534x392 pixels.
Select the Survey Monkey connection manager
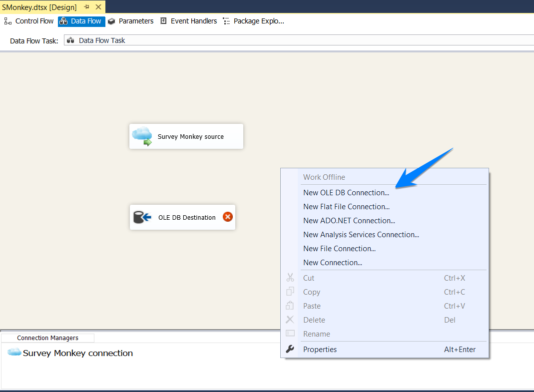[70, 353]
